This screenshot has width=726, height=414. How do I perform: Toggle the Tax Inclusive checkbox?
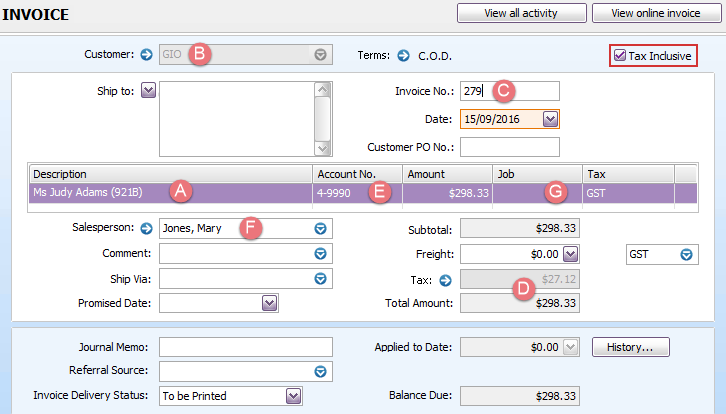pyautogui.click(x=621, y=56)
